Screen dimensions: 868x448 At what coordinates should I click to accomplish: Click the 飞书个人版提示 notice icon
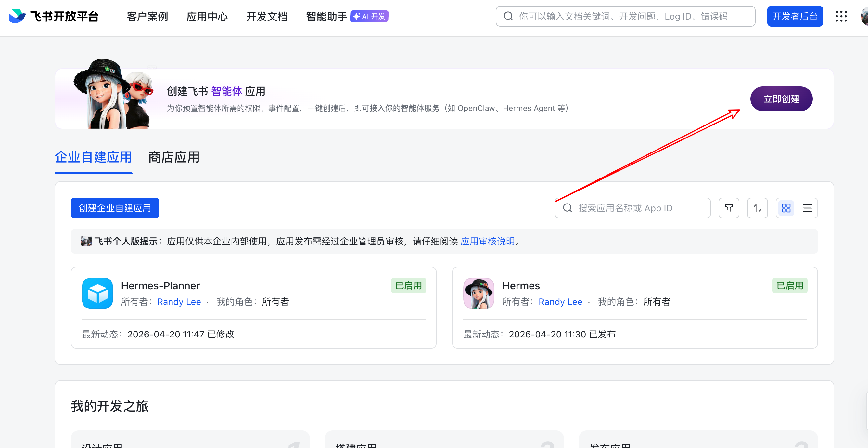86,241
